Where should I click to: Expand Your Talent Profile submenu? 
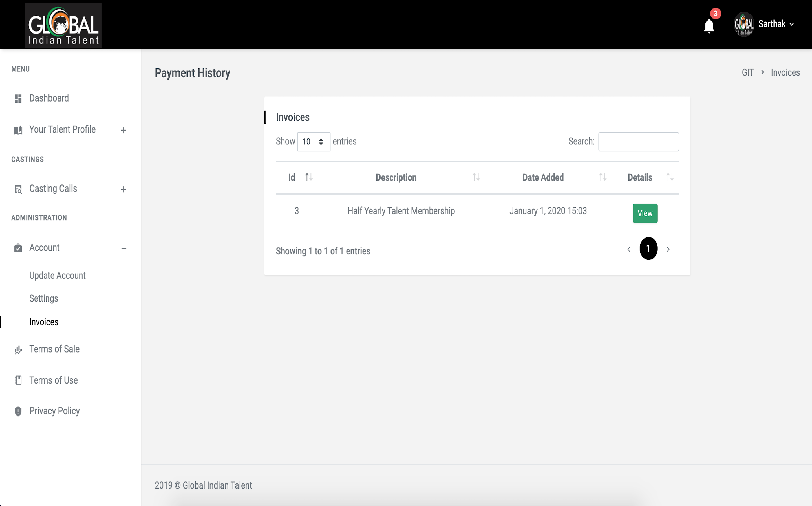123,130
